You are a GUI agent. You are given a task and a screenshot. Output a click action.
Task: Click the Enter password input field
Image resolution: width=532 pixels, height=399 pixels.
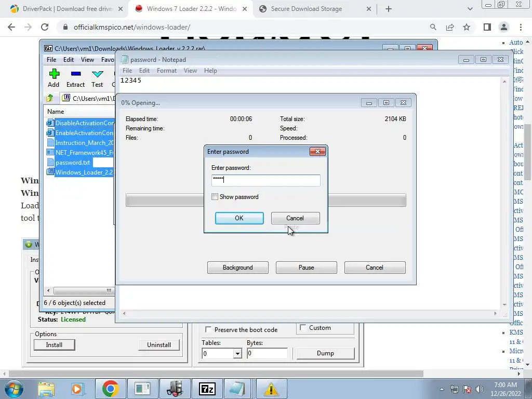point(265,180)
